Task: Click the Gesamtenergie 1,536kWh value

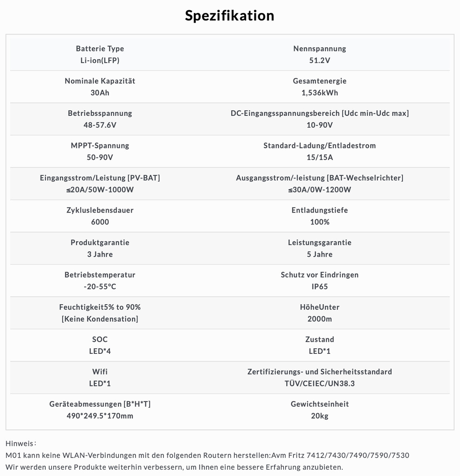Action: (x=320, y=93)
